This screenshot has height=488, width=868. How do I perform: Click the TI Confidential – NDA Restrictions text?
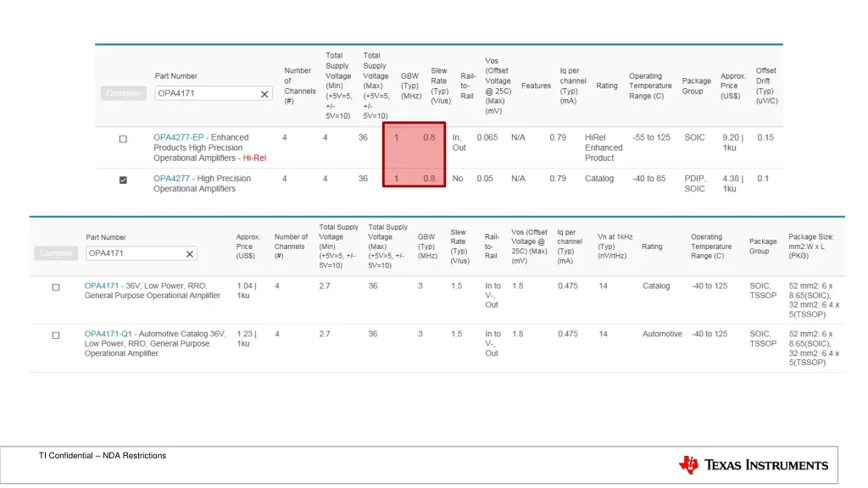(x=103, y=455)
